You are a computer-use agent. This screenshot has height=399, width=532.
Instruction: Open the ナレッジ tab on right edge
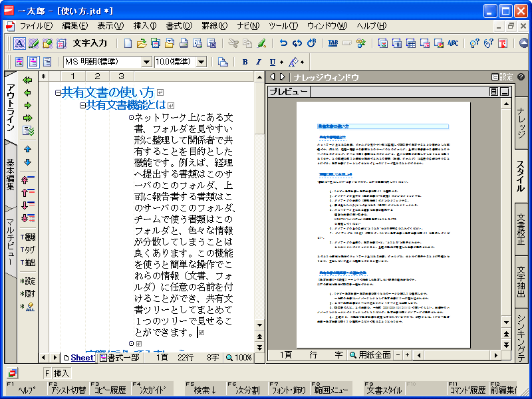tap(521, 122)
